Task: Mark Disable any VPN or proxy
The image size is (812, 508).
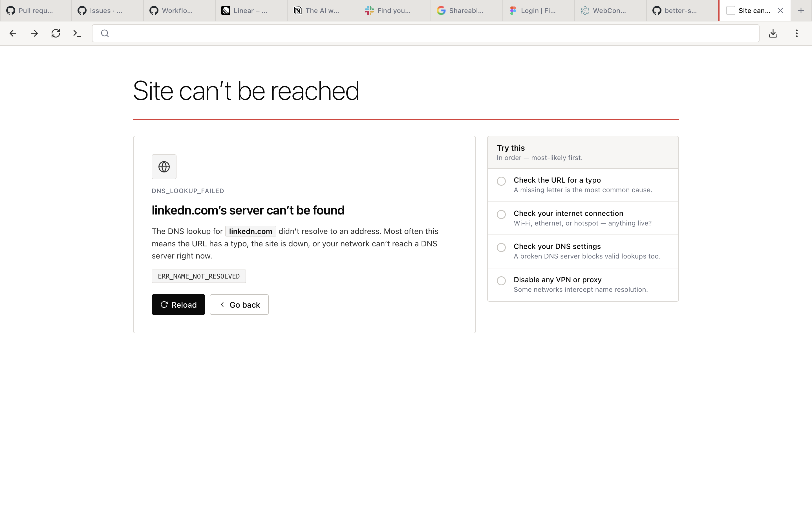Action: tap(501, 281)
